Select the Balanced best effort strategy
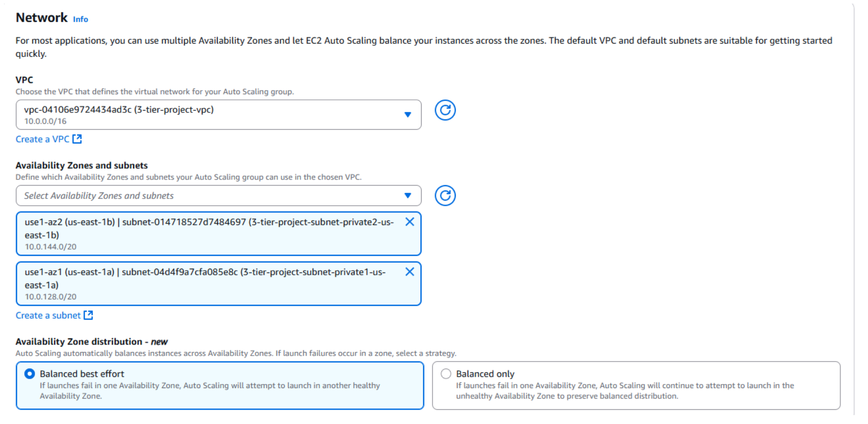868x424 pixels. click(x=29, y=374)
